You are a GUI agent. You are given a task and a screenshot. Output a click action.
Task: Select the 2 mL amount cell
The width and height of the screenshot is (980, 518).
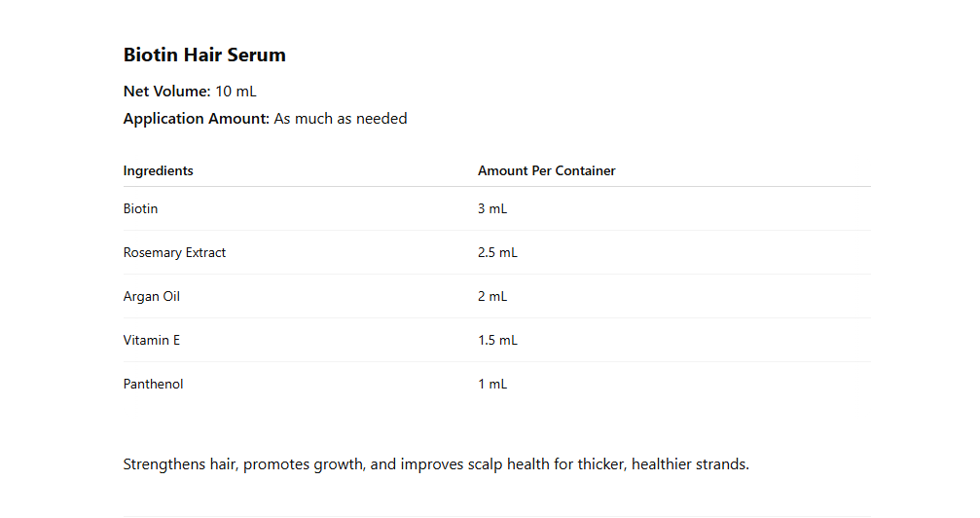(x=492, y=297)
